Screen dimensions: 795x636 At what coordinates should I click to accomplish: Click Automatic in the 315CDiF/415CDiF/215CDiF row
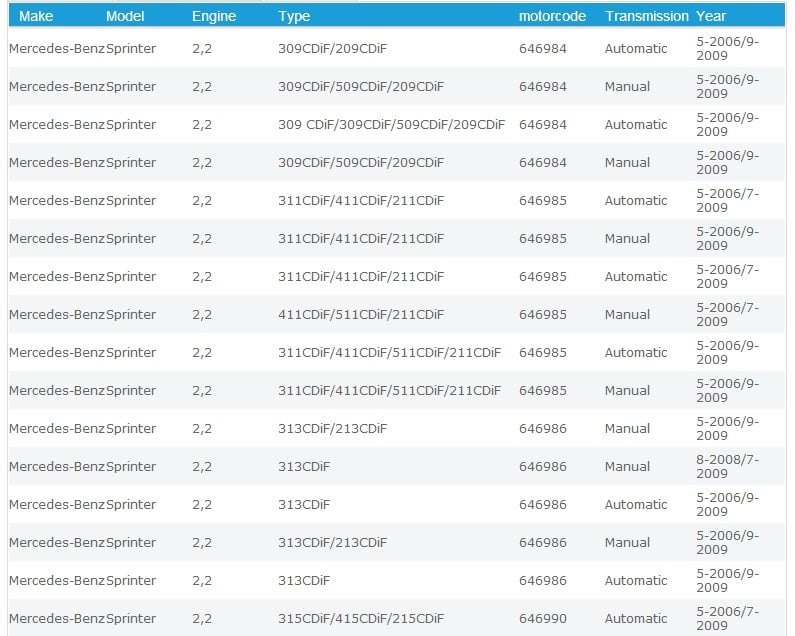click(x=636, y=619)
